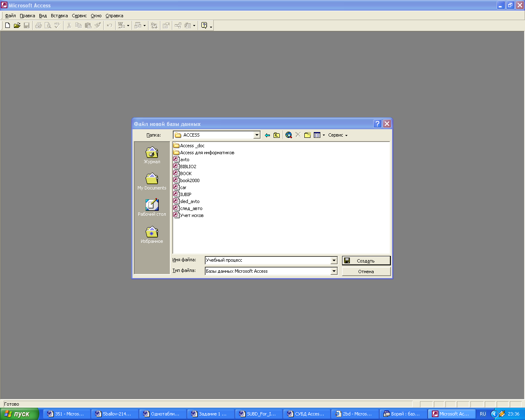Click the Office Links toolbar icon
The image size is (525, 420).
[121, 25]
